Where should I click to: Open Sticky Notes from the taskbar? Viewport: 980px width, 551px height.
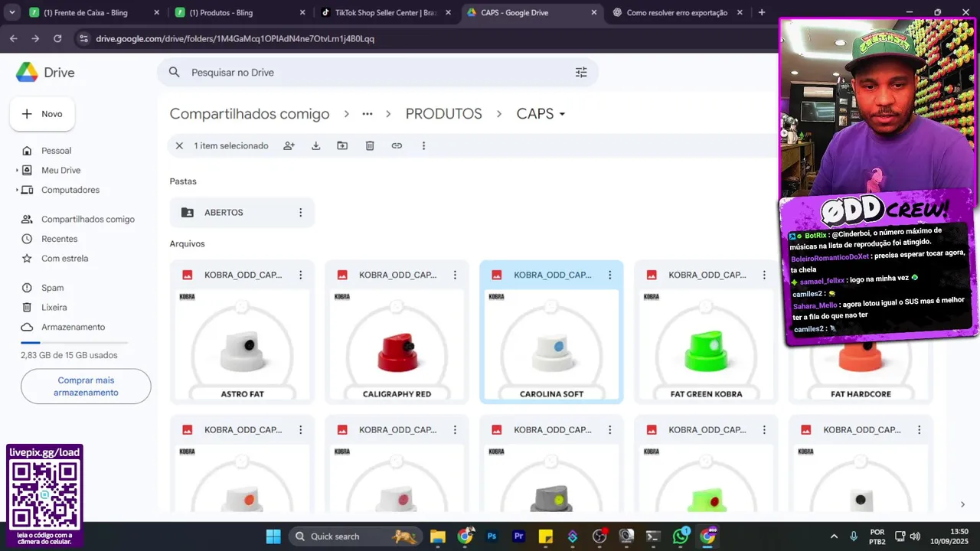pyautogui.click(x=545, y=536)
